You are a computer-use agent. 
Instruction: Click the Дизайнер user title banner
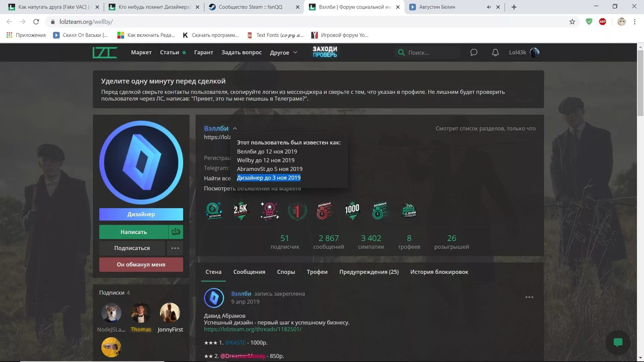tap(141, 214)
